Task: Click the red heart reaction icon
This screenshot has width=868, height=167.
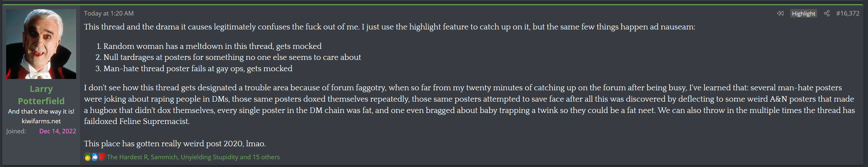Action: click(101, 157)
